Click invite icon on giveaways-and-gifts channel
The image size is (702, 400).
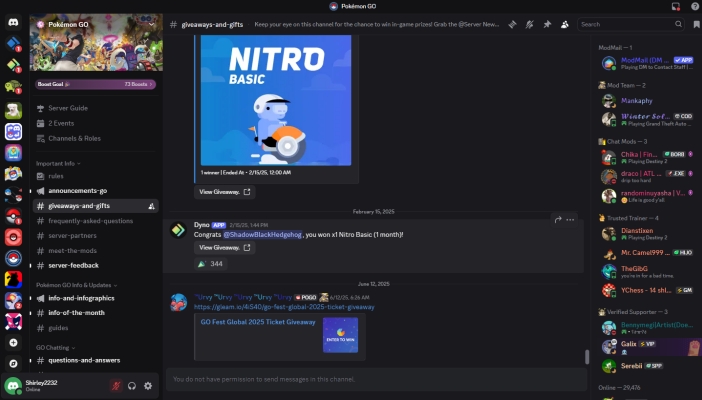coord(151,206)
